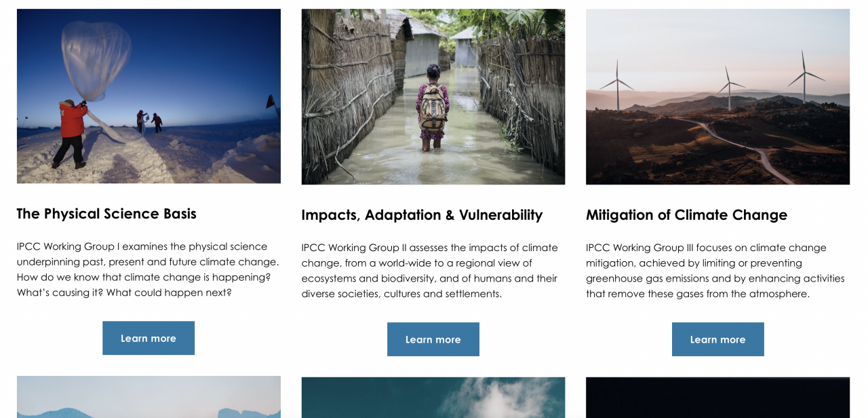868x418 pixels.
Task: Open Learn more under Physical Science Basis
Action: 149,338
